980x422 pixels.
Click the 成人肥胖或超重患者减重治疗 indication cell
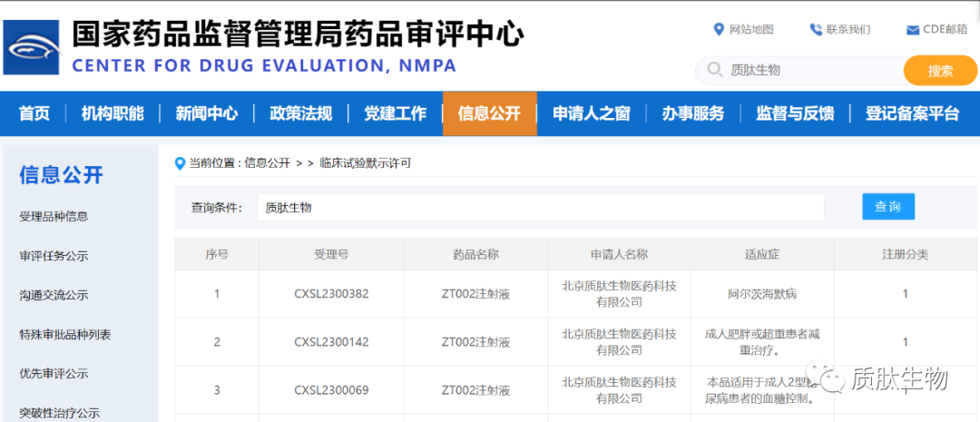pos(762,342)
